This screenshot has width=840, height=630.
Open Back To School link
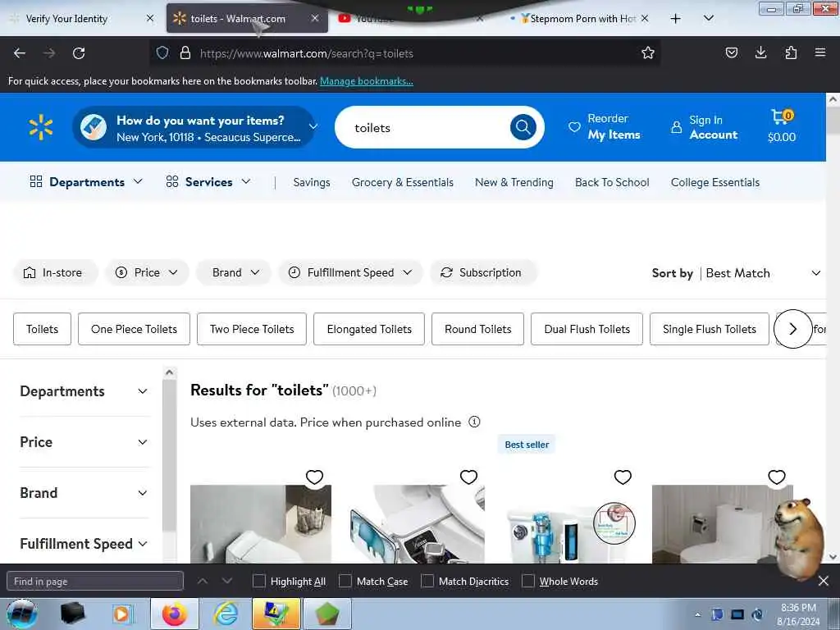pos(612,182)
